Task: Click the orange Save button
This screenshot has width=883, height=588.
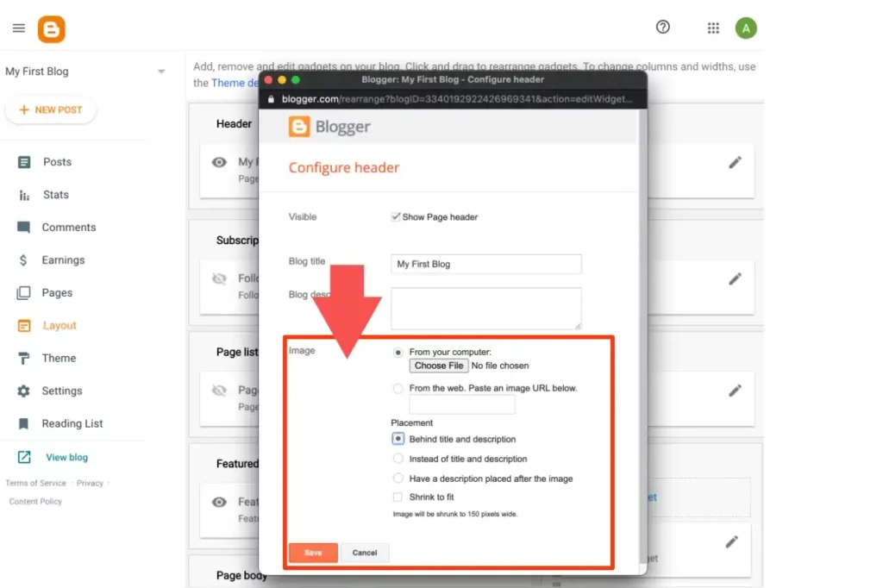Action: tap(313, 553)
